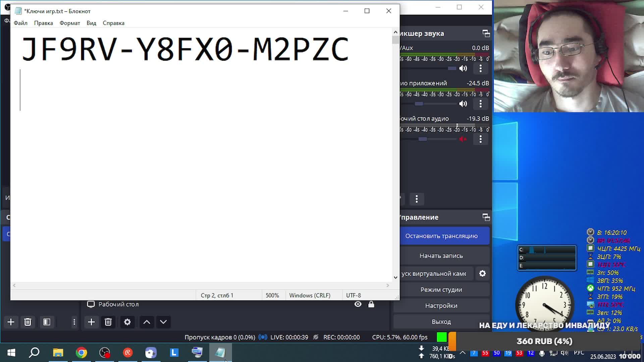
Task: Click Остановить трансляцию button
Action: click(x=441, y=236)
